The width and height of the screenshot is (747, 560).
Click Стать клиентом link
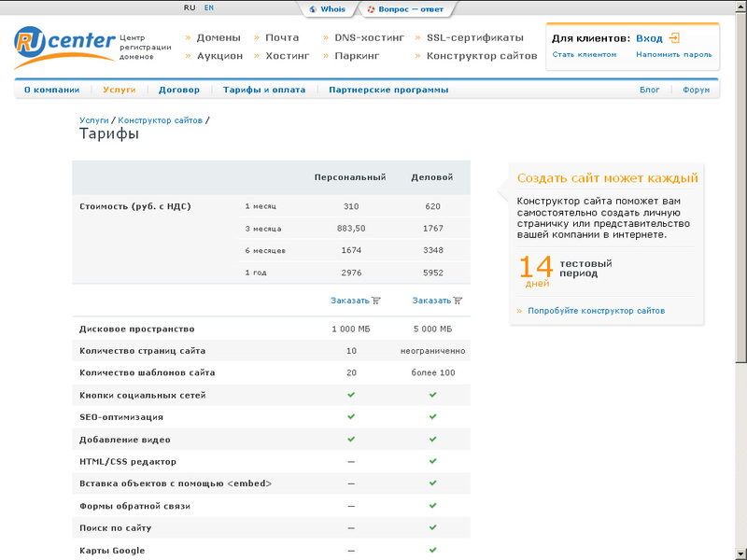[585, 54]
